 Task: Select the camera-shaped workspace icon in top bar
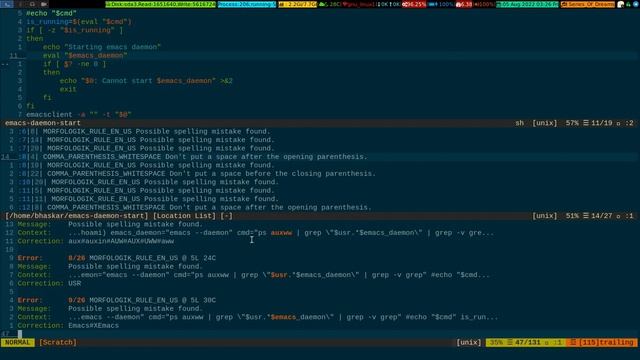tap(44, 4)
